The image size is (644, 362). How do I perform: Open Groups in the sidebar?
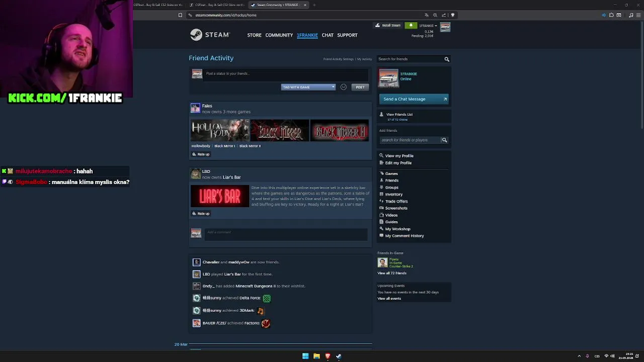[391, 188]
